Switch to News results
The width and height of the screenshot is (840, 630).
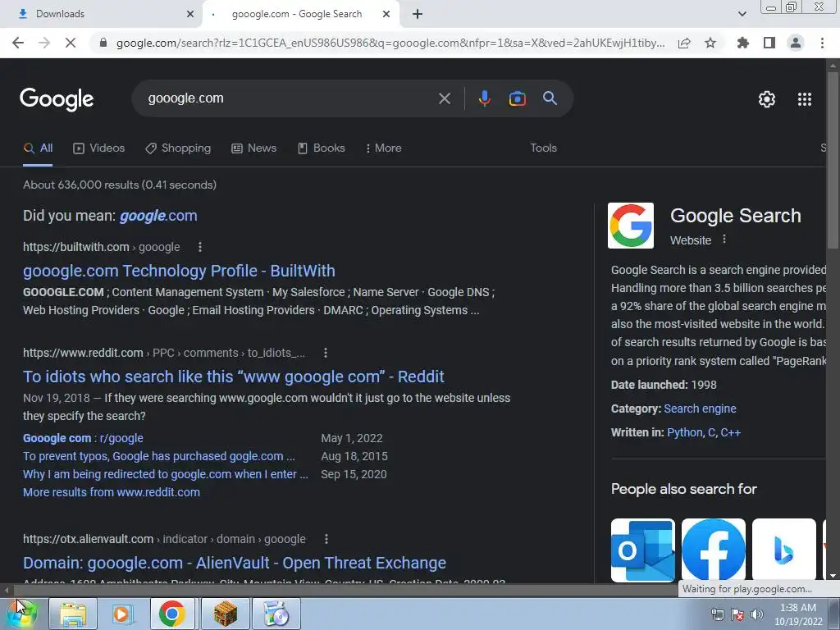254,148
